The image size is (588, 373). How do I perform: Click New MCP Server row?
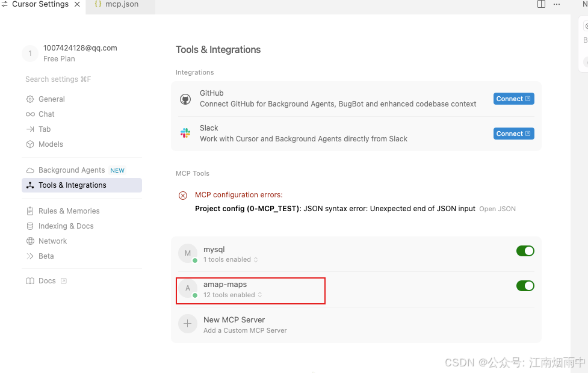pos(356,325)
